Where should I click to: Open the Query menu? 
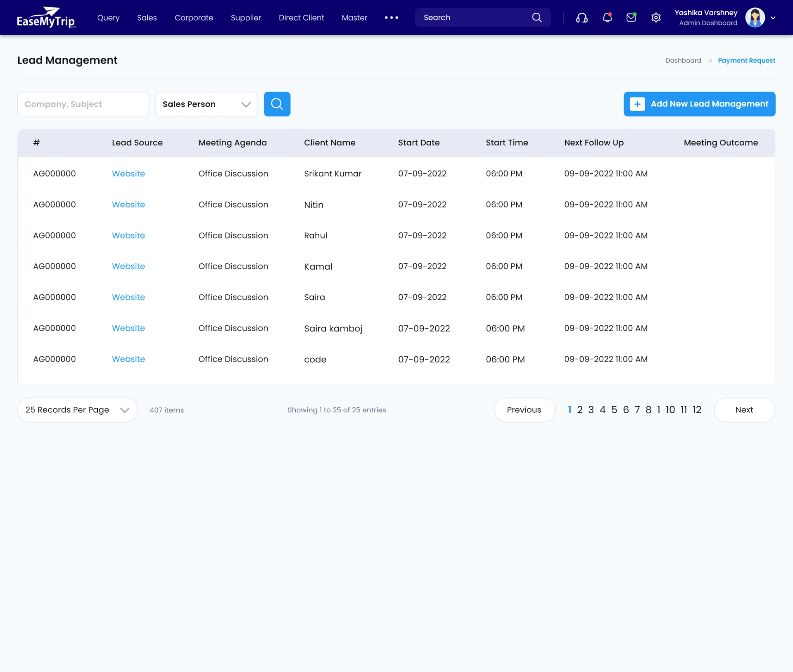pyautogui.click(x=108, y=17)
